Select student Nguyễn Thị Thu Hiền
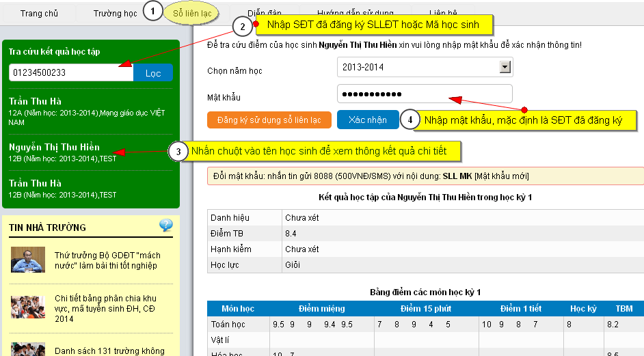The width and height of the screenshot is (644, 356). click(x=54, y=147)
